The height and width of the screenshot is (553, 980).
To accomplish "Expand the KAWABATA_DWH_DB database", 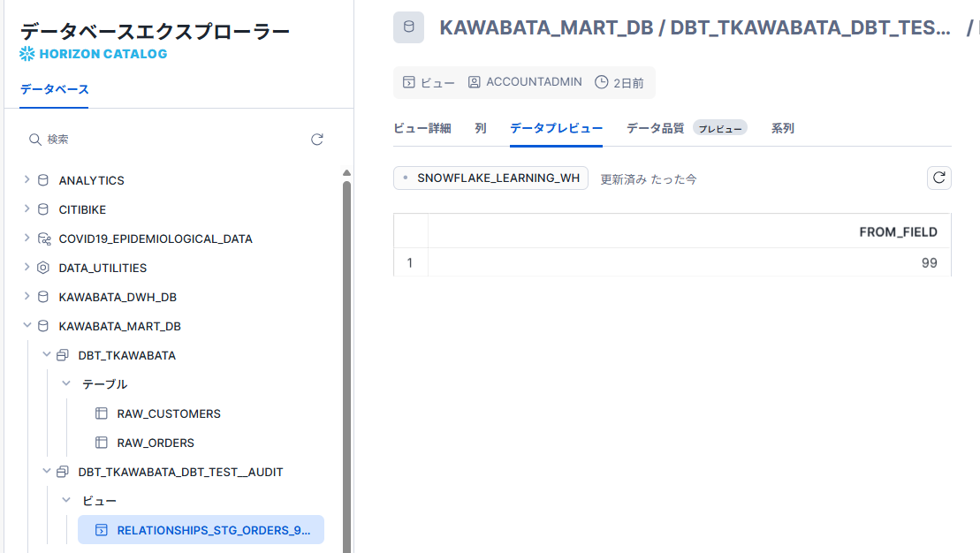I will point(27,296).
